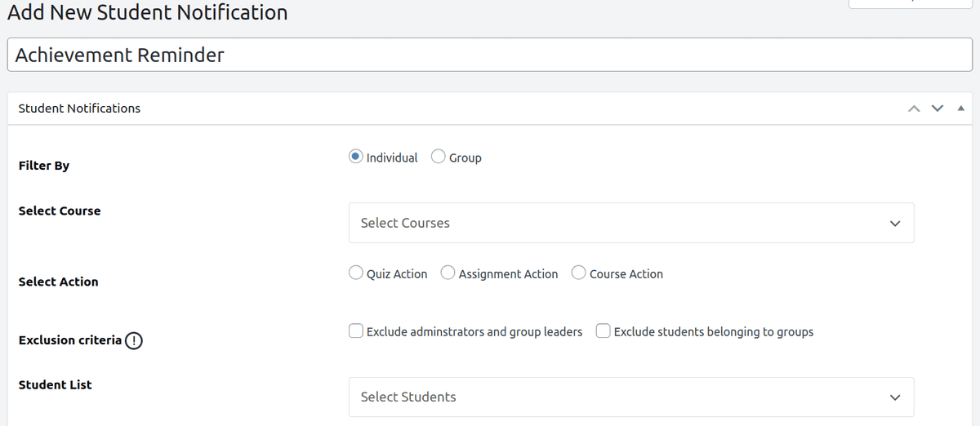Collapse the Student Notifications panel using triangle
Image resolution: width=980 pixels, height=426 pixels.
point(960,109)
